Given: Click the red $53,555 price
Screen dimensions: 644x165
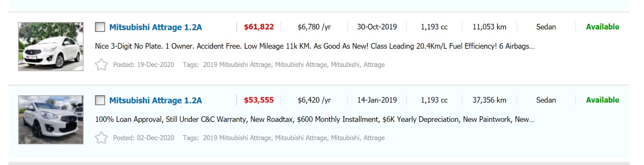Looking at the screenshot, I should pos(259,100).
